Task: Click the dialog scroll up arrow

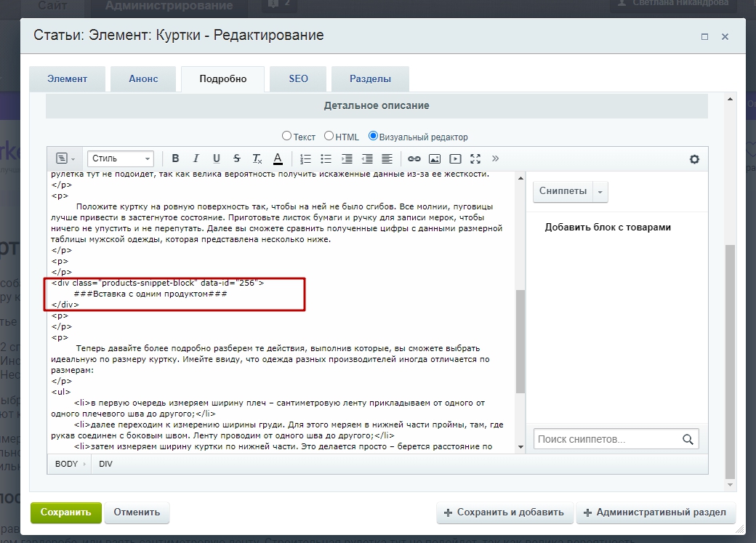Action: 730,99
